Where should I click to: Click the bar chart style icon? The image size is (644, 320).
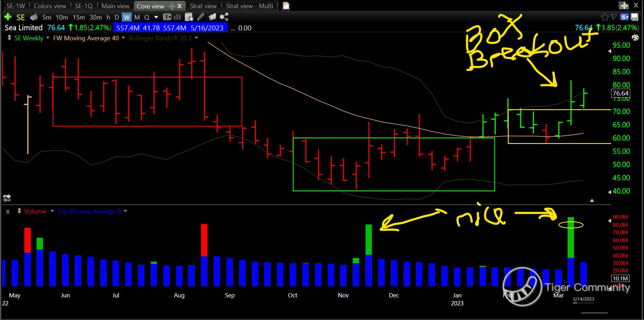pyautogui.click(x=178, y=17)
